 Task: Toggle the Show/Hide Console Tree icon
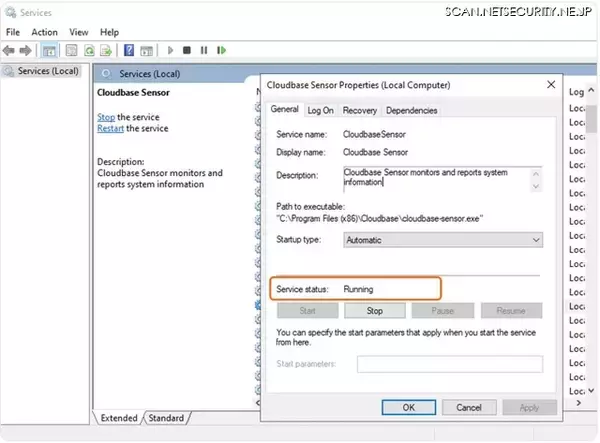(x=49, y=50)
